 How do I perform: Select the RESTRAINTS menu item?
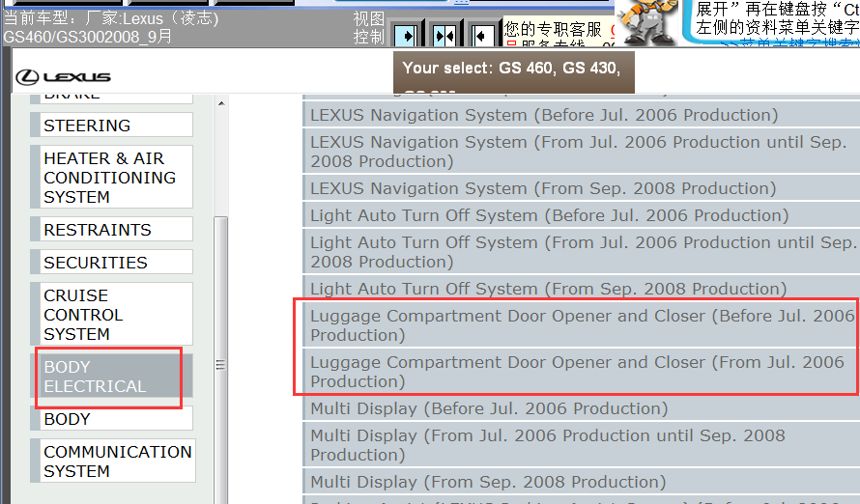[x=112, y=229]
